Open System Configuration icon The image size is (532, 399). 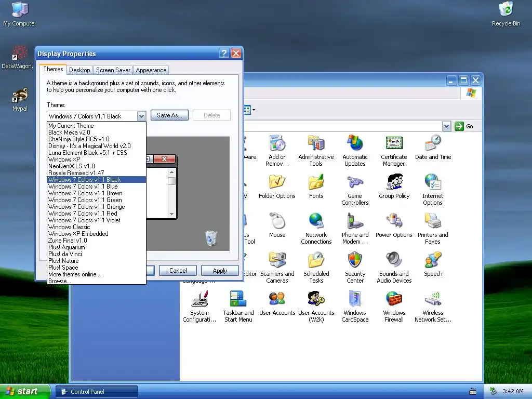coord(199,299)
